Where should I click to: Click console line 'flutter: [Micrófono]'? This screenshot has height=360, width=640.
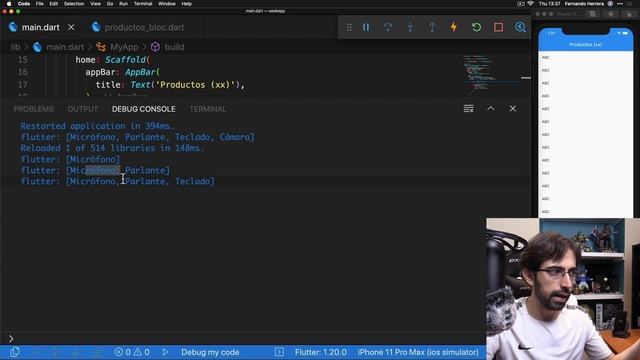tap(71, 159)
